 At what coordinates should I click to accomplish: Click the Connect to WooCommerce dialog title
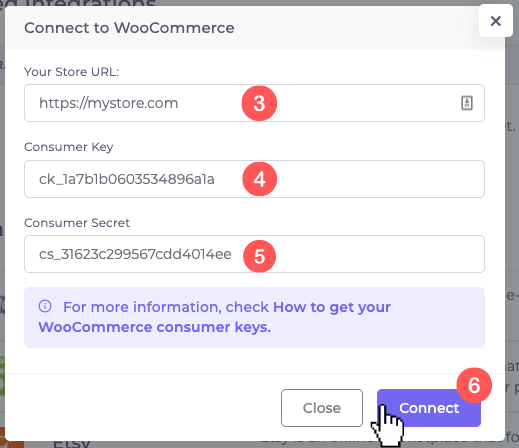coord(129,28)
